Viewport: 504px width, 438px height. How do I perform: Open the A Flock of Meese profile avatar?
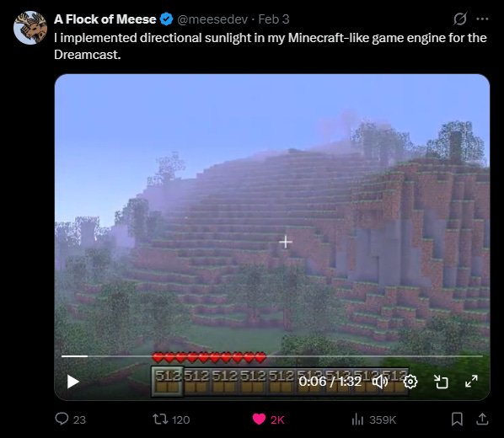click(30, 28)
